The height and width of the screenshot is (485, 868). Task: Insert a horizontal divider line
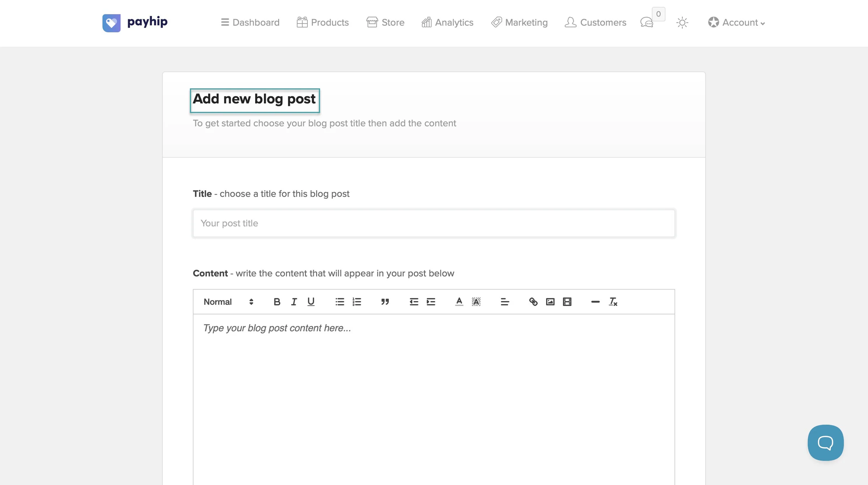[x=595, y=302]
